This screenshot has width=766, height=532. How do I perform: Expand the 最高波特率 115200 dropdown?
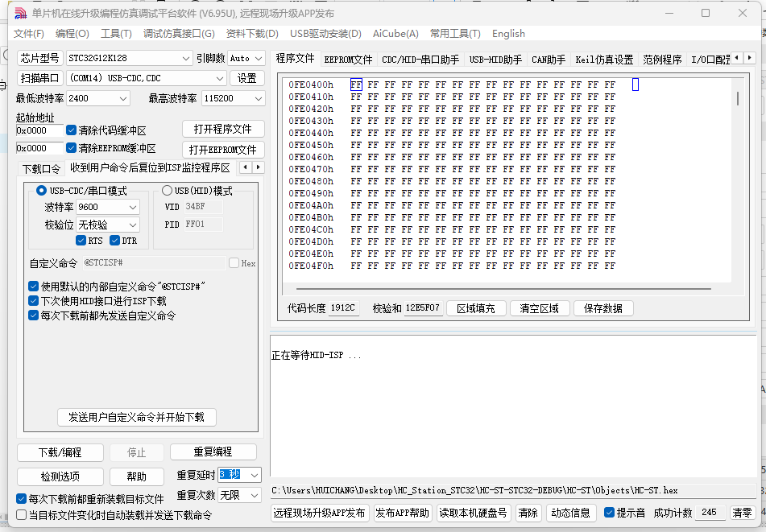[x=259, y=98]
